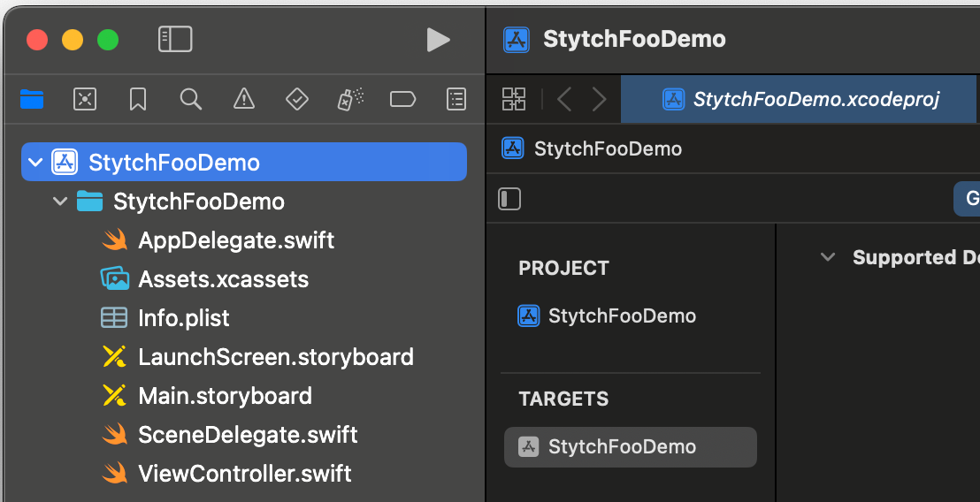Open the Bookmark navigator
The height and width of the screenshot is (502, 980).
[x=138, y=99]
